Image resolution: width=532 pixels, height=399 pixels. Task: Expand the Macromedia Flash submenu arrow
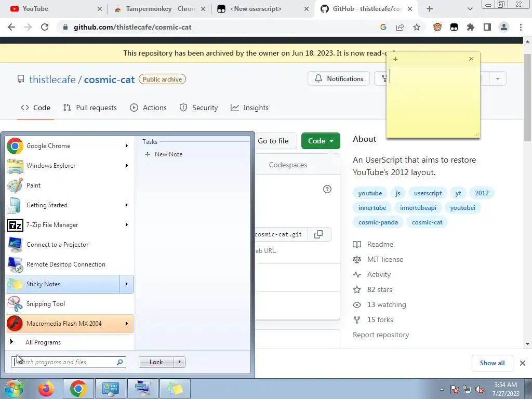pyautogui.click(x=127, y=323)
